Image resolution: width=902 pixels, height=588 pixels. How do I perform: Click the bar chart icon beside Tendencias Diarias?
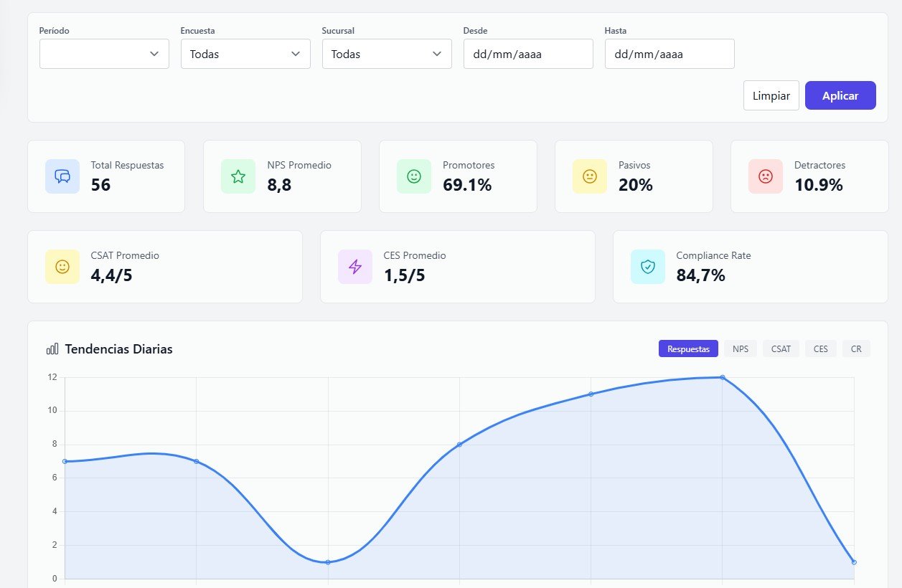[52, 349]
